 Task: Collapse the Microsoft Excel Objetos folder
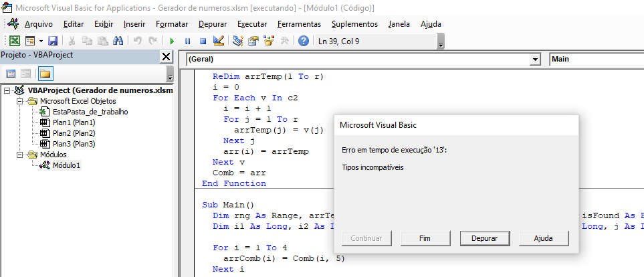click(x=19, y=101)
